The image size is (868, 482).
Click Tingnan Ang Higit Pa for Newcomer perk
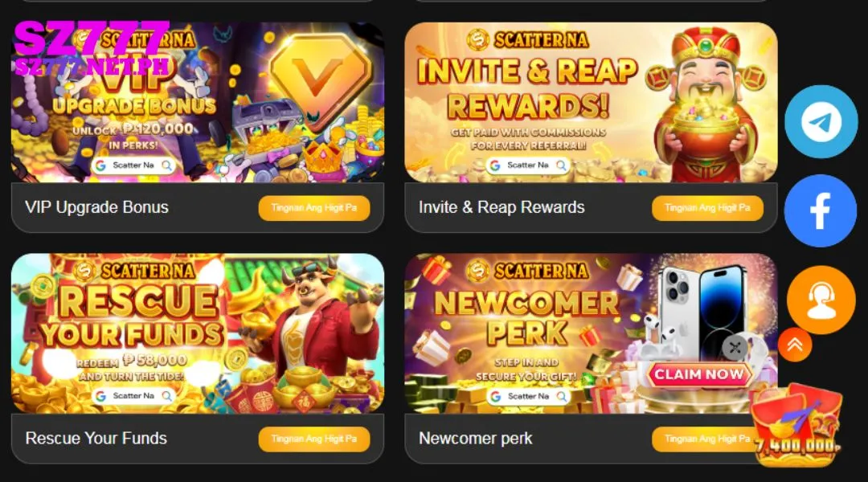click(702, 439)
